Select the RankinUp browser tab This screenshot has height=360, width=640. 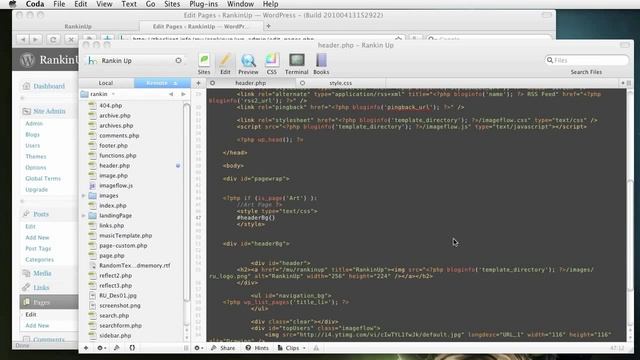pos(78,26)
